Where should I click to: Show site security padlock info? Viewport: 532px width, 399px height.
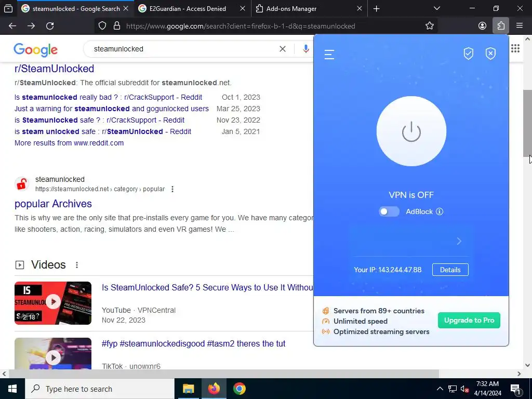[117, 26]
